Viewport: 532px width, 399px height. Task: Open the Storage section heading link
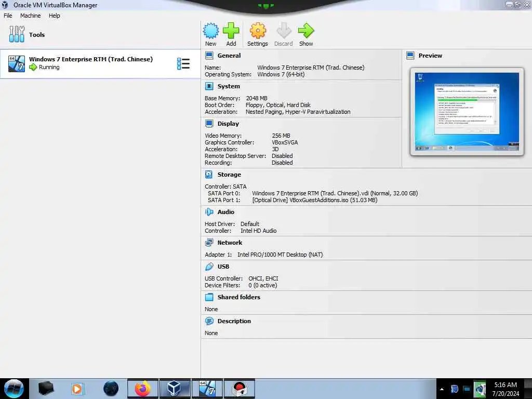pos(229,175)
